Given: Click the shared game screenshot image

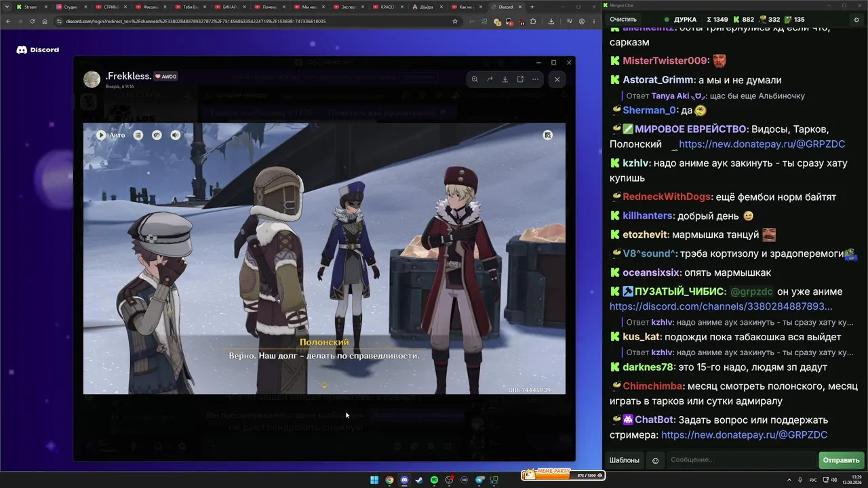Looking at the screenshot, I should pyautogui.click(x=324, y=258).
